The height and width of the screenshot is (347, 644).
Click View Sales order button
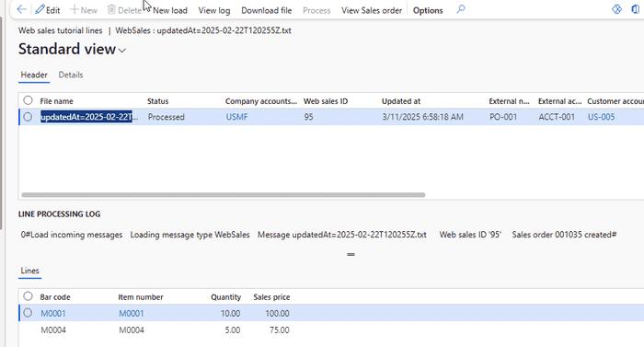click(372, 10)
